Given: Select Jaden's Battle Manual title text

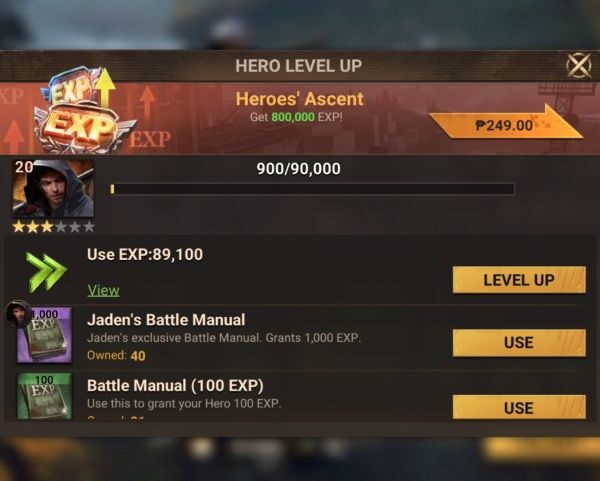Looking at the screenshot, I should [166, 320].
